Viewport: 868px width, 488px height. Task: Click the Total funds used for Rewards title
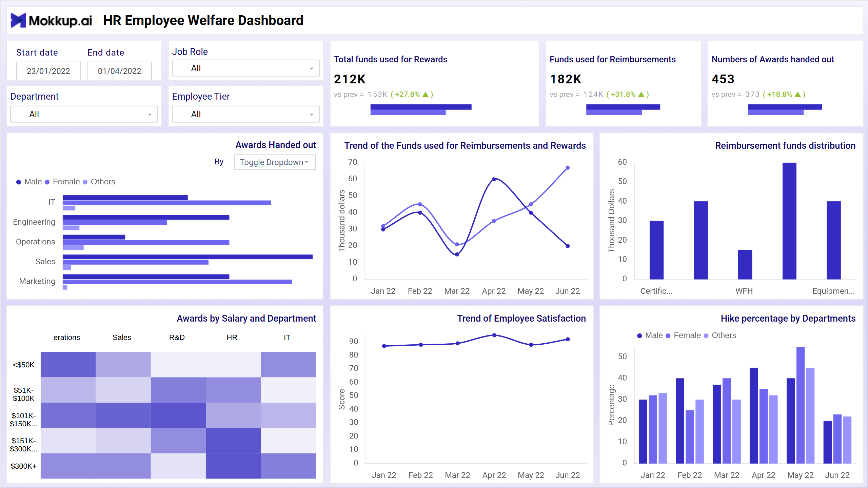[x=391, y=59]
